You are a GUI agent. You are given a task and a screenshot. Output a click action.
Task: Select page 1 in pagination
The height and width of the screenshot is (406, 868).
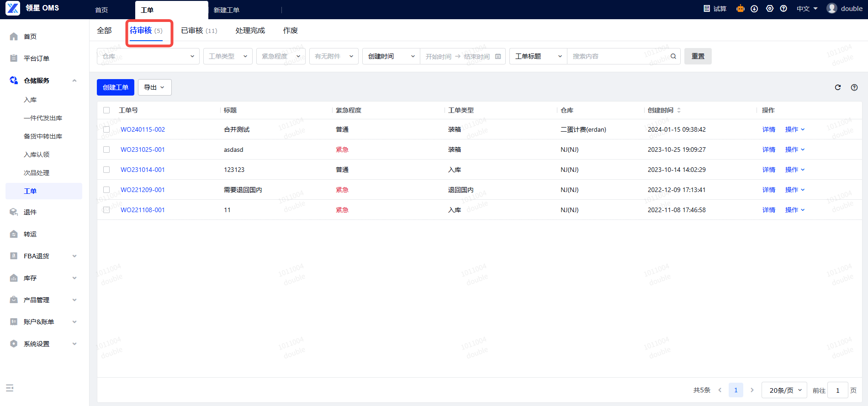(736, 390)
